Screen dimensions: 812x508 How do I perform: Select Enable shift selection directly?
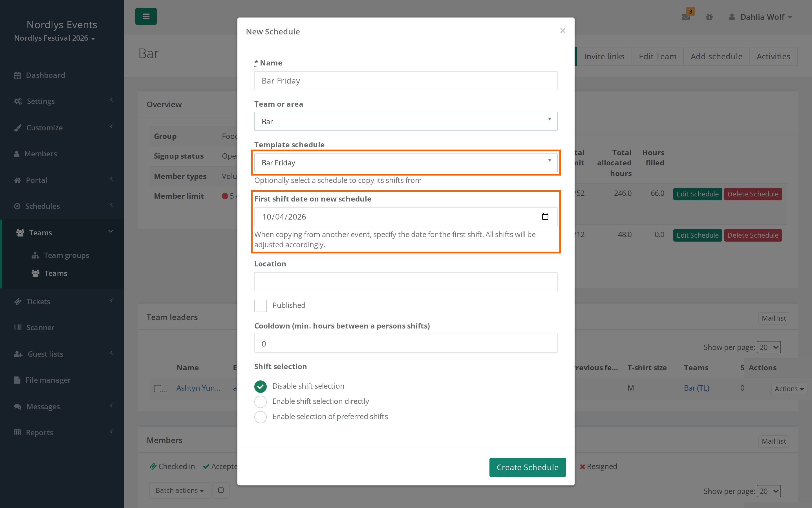click(x=261, y=402)
